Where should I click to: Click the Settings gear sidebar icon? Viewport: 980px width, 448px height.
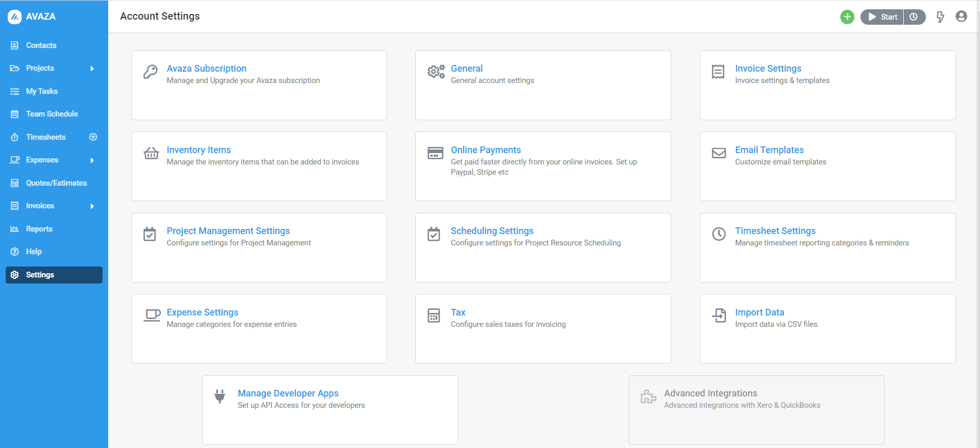coord(14,275)
